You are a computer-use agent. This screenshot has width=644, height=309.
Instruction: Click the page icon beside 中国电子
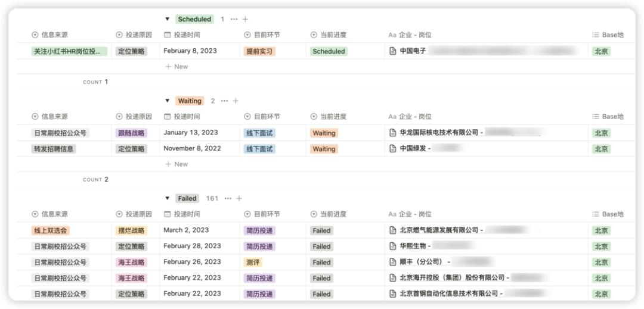pyautogui.click(x=392, y=51)
